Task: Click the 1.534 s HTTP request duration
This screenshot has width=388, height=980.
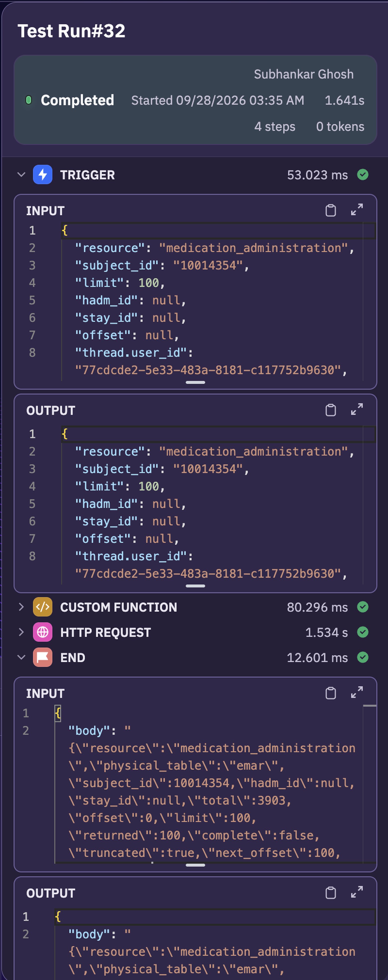Action: click(327, 632)
